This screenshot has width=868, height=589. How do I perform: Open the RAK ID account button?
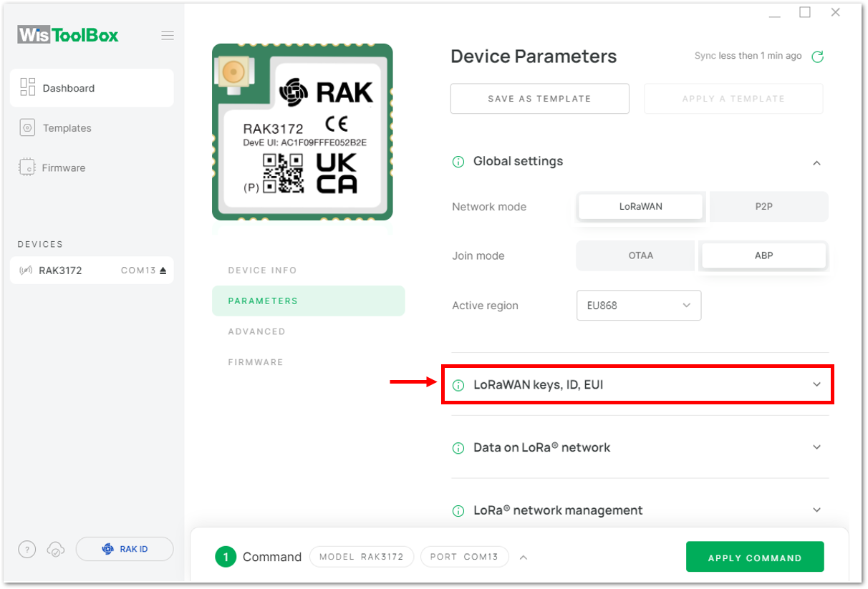pyautogui.click(x=125, y=549)
